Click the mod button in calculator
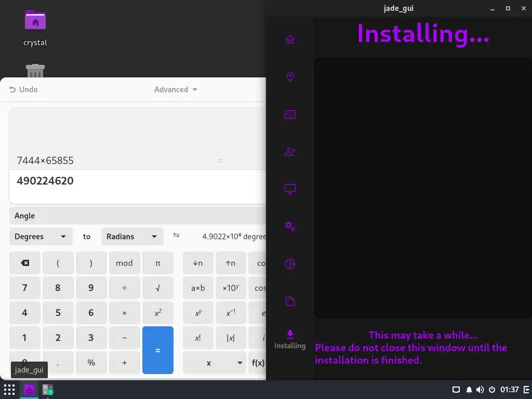The image size is (532, 399). [x=125, y=263]
